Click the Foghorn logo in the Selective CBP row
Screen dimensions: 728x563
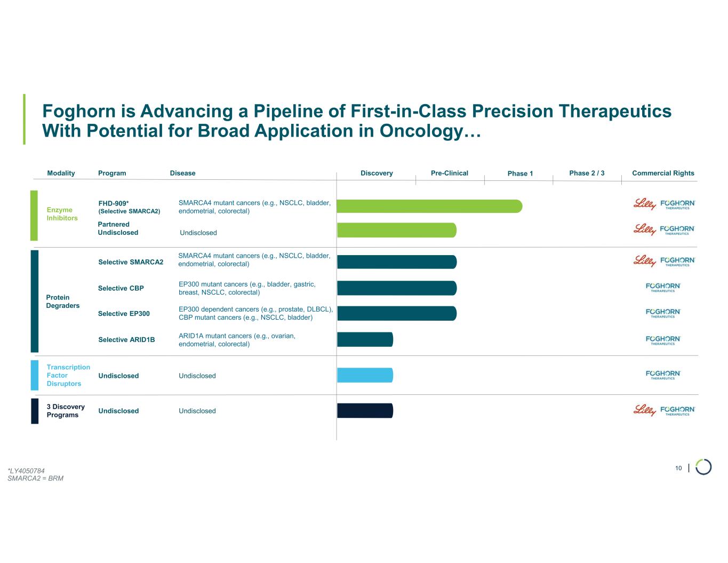[663, 287]
